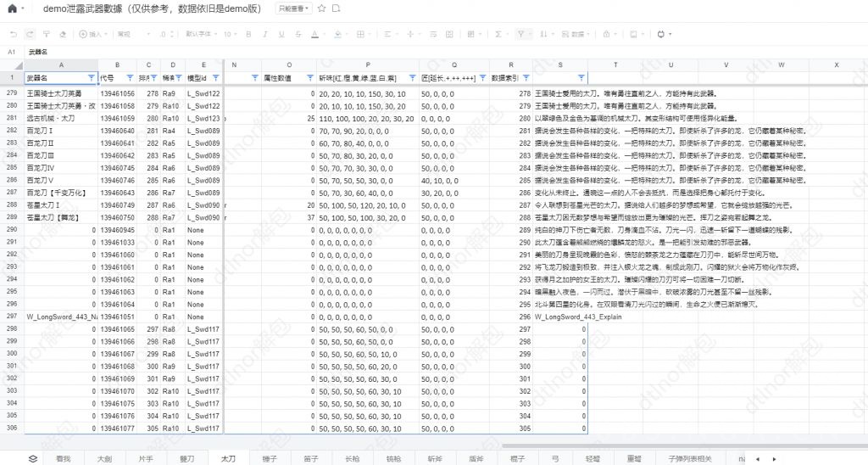The width and height of the screenshot is (868, 465).
Task: Toggle bold formatting
Action: pos(248,34)
